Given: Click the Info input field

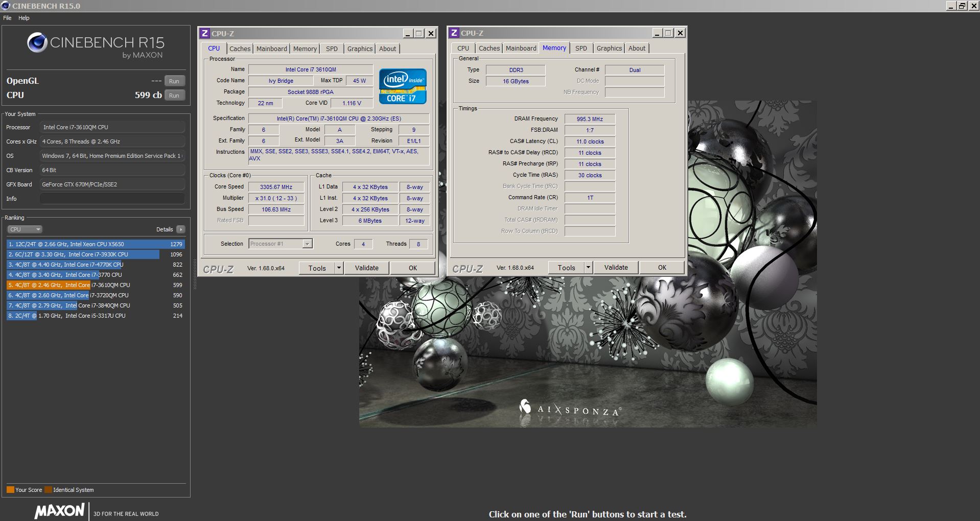Looking at the screenshot, I should [x=112, y=199].
